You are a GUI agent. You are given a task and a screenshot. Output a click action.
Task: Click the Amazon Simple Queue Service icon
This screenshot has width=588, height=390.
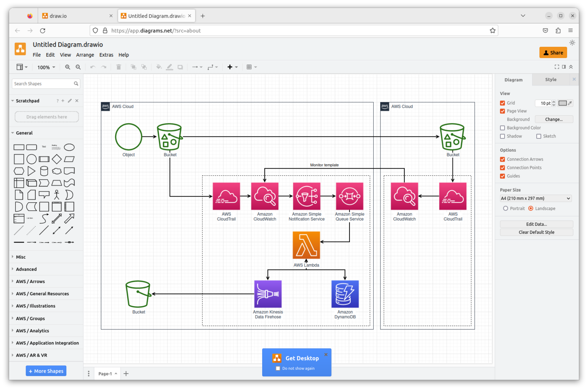tap(350, 196)
